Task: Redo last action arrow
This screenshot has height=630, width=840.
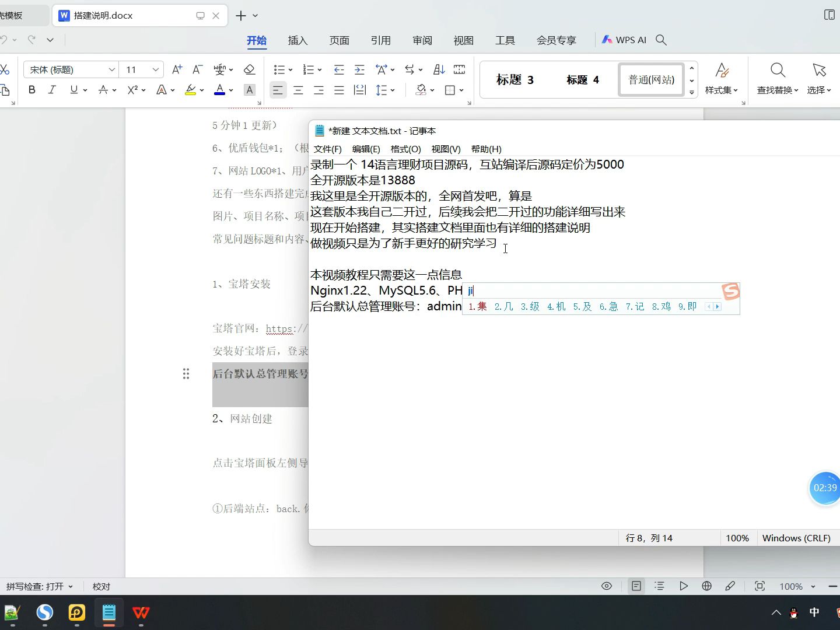Action: (x=32, y=40)
